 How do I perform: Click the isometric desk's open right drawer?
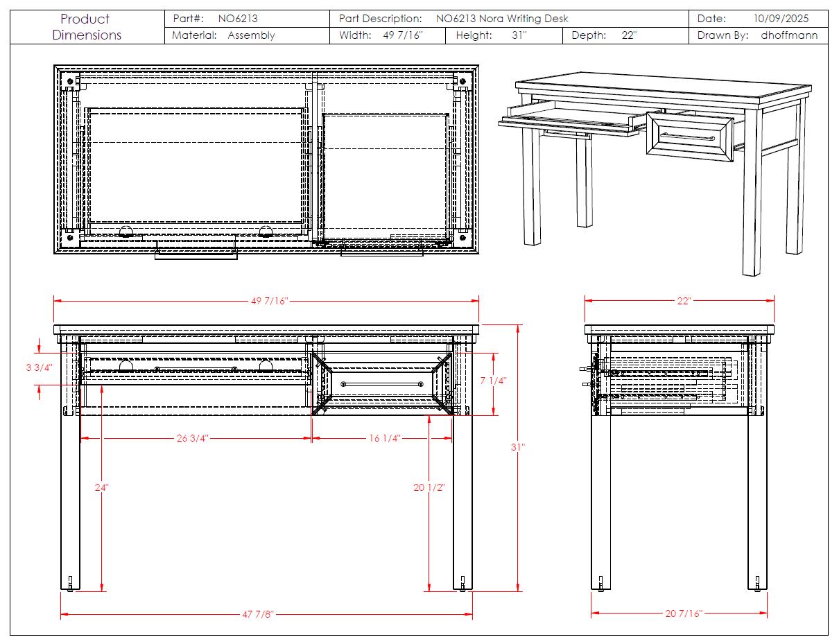[x=689, y=137]
